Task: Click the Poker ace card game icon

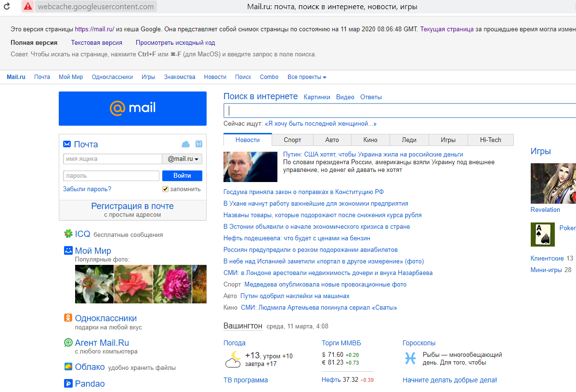Action: point(543,235)
